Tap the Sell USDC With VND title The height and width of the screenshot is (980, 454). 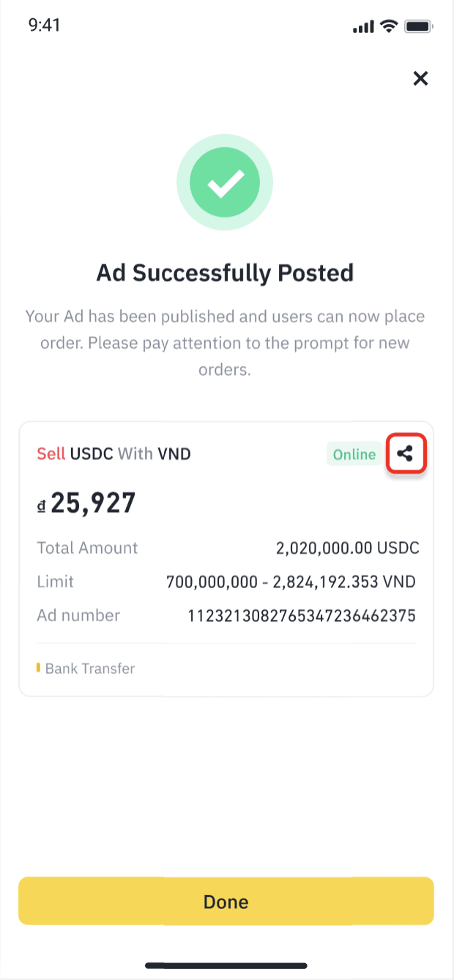tap(113, 454)
